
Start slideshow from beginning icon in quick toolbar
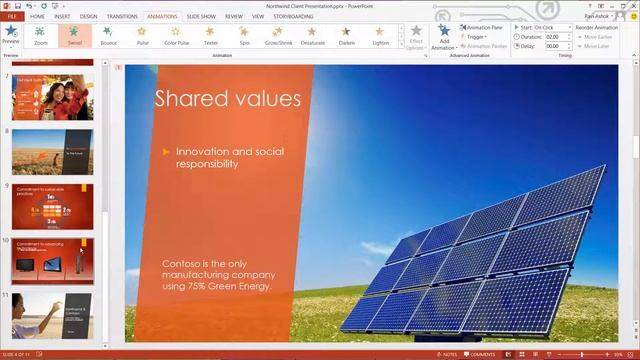[x=55, y=6]
